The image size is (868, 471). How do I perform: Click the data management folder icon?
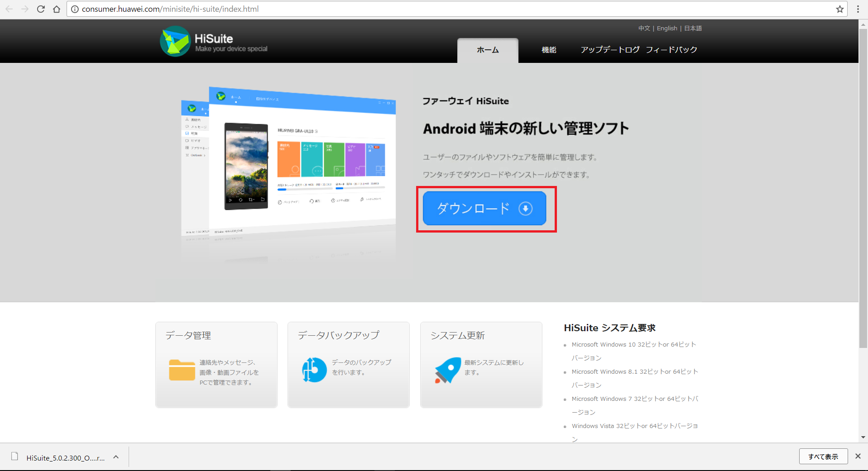pyautogui.click(x=182, y=370)
